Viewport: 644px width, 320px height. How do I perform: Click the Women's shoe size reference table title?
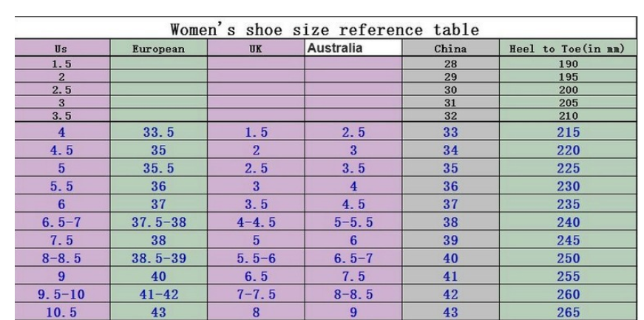pos(325,31)
